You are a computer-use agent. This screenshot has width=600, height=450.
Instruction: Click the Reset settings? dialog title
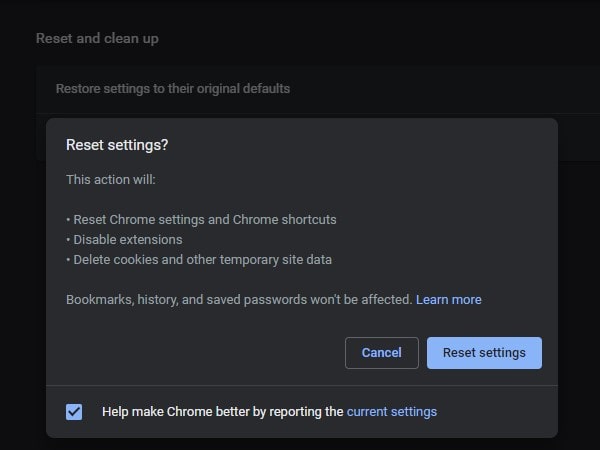point(117,145)
